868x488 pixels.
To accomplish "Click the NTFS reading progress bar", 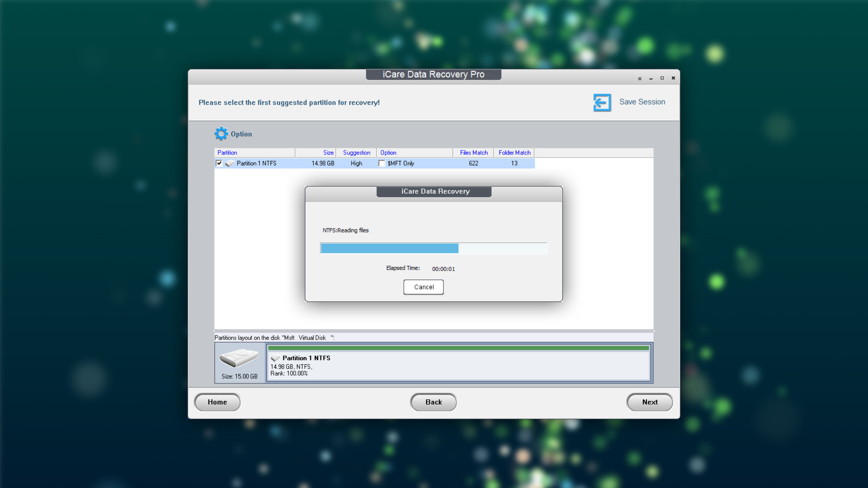I will pos(434,248).
